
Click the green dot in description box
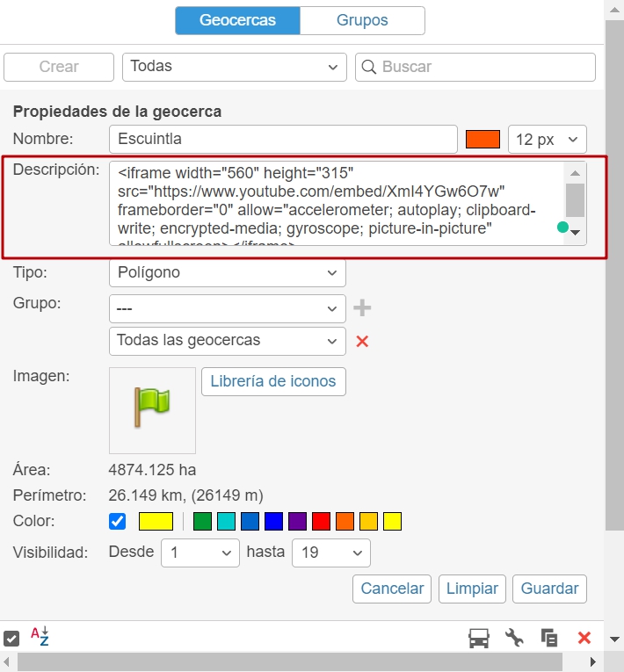562,228
